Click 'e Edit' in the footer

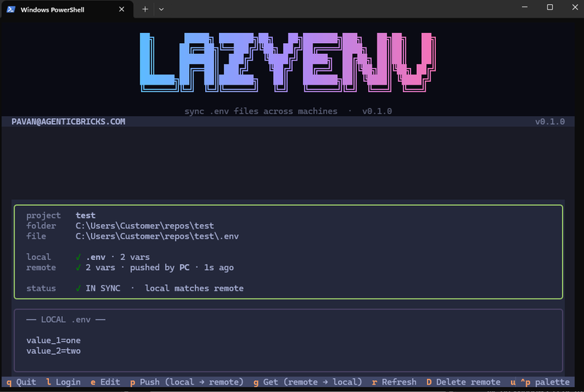[x=105, y=383]
